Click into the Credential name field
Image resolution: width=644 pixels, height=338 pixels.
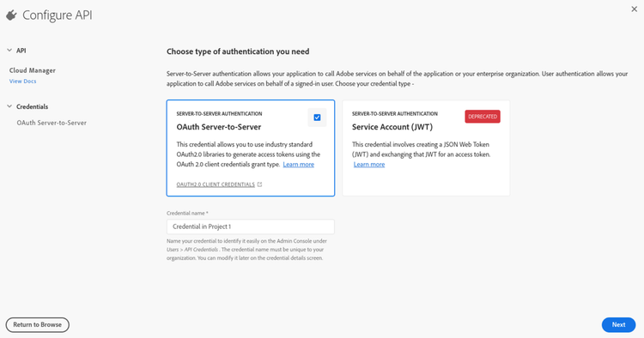pyautogui.click(x=251, y=226)
